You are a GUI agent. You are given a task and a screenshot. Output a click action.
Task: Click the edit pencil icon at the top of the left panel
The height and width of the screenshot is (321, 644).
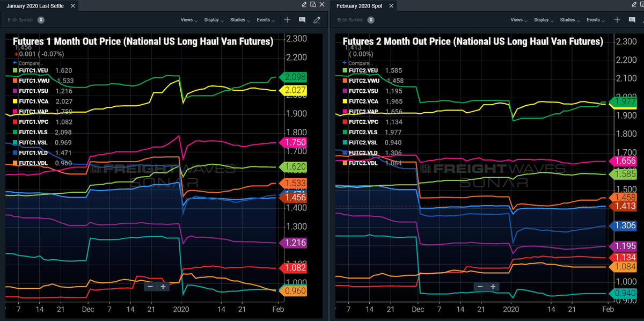click(304, 4)
